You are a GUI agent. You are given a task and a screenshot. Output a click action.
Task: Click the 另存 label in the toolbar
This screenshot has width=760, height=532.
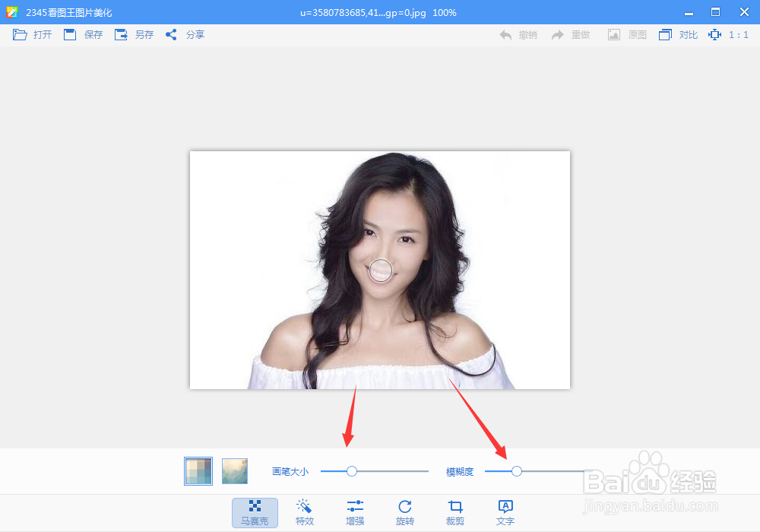click(144, 35)
